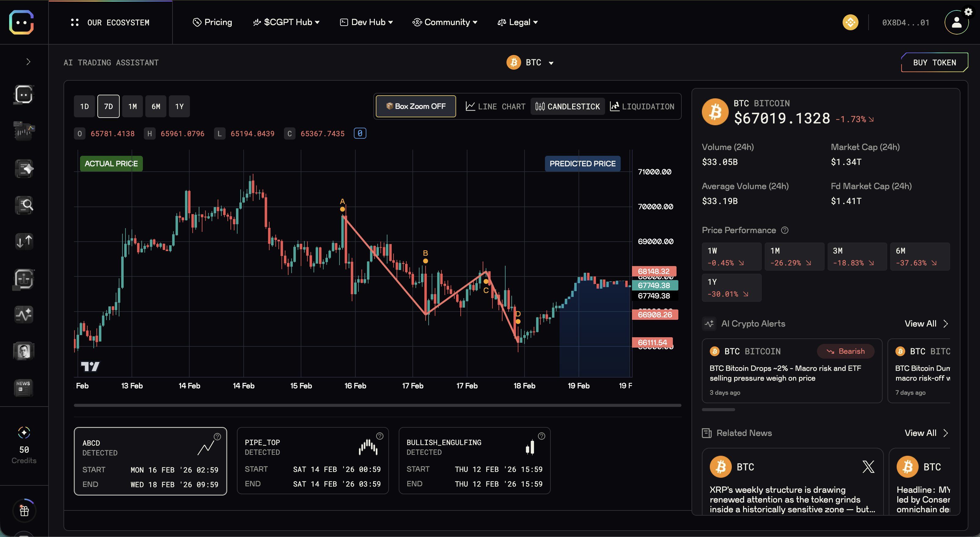Open the news icon in sidebar
This screenshot has width=980, height=537.
(24, 388)
